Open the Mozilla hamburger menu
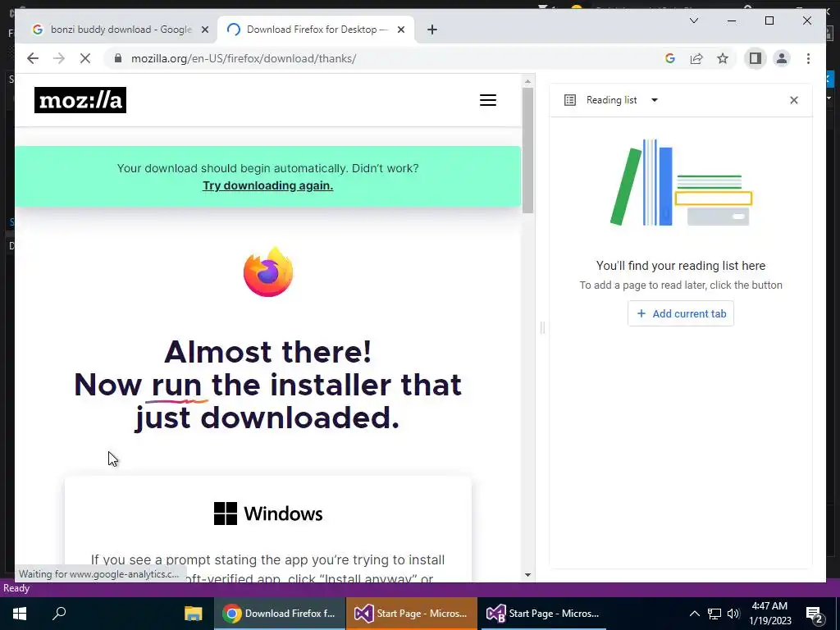The height and width of the screenshot is (630, 840). click(487, 100)
